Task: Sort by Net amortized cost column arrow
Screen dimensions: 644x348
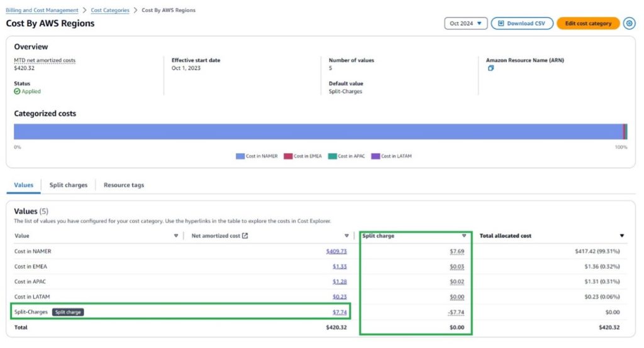Action: click(347, 236)
